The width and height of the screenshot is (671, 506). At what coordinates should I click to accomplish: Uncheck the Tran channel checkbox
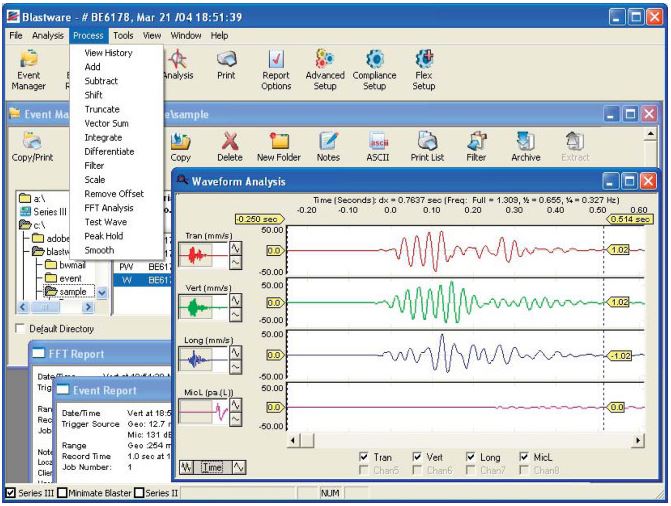[364, 456]
